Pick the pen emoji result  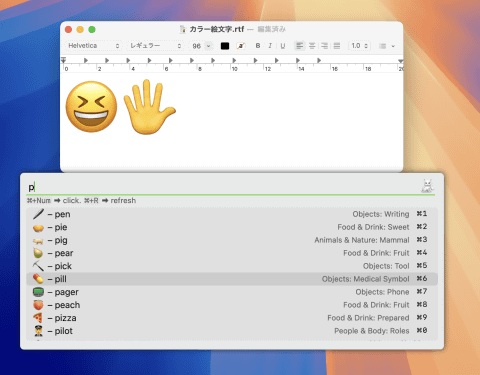[232, 214]
